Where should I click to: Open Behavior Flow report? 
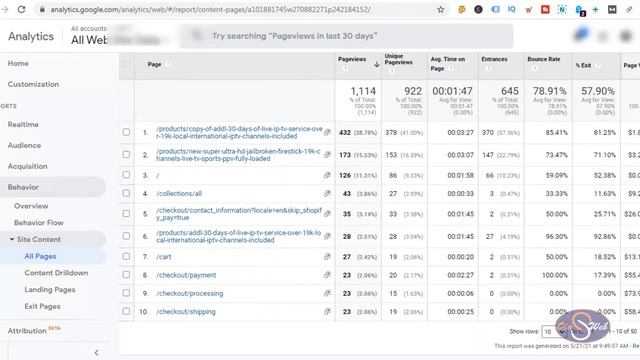click(38, 222)
